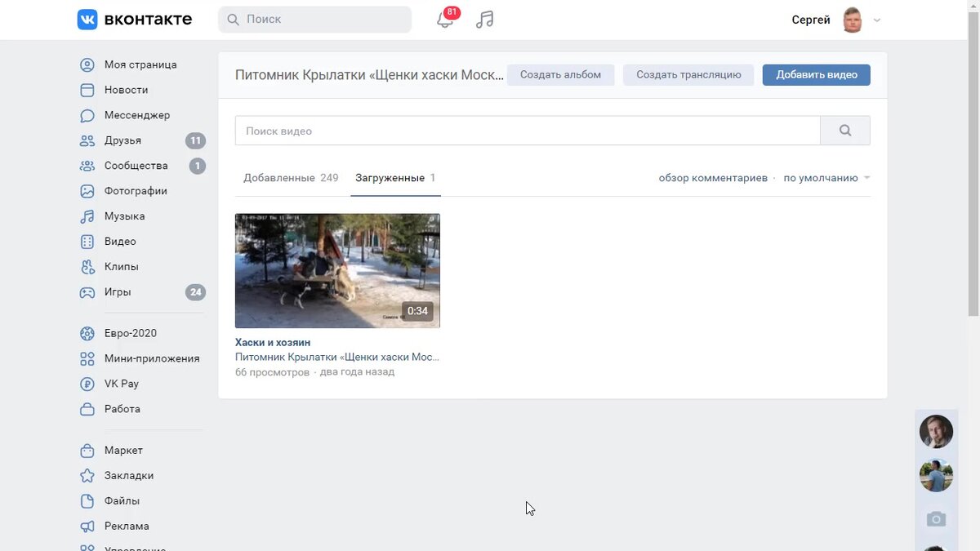Click два года назад timestamp
Image resolution: width=980 pixels, height=551 pixels.
(x=357, y=372)
